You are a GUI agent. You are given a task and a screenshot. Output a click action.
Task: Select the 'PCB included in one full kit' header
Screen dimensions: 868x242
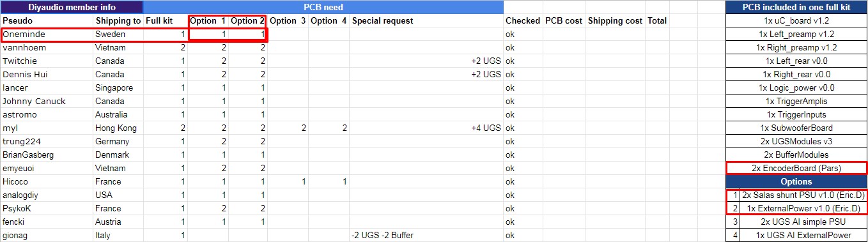click(x=796, y=7)
